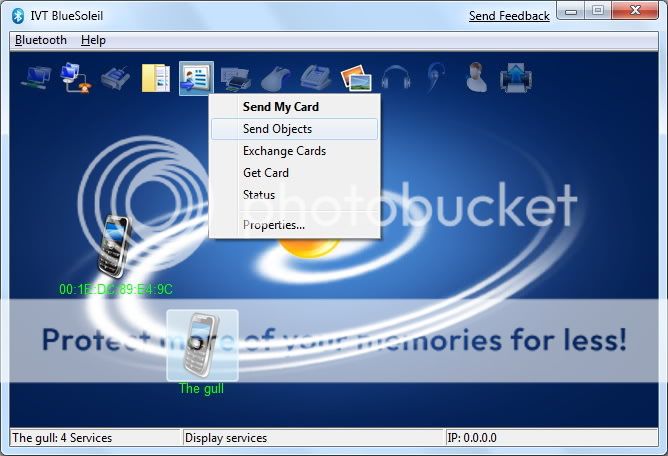Open the Personal Area Networking laptops icon

(x=36, y=78)
